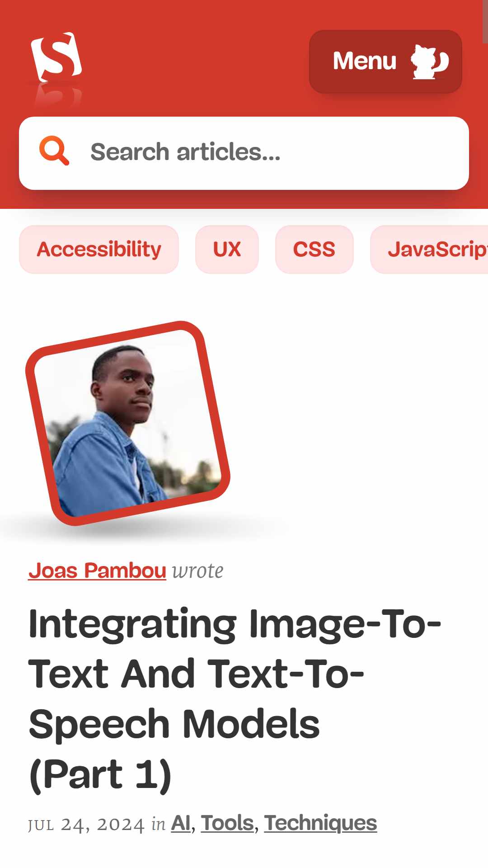Click the Jul 24, 2024 publication date
This screenshot has height=868, width=488.
(86, 825)
